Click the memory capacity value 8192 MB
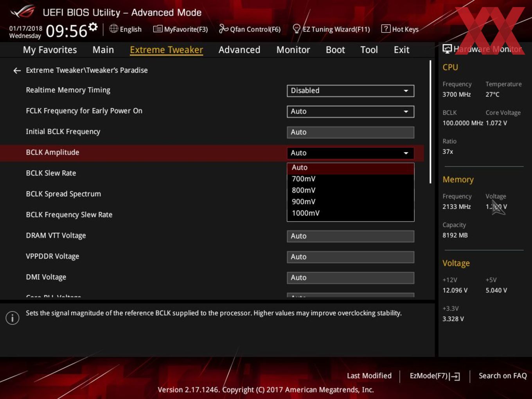 click(455, 235)
